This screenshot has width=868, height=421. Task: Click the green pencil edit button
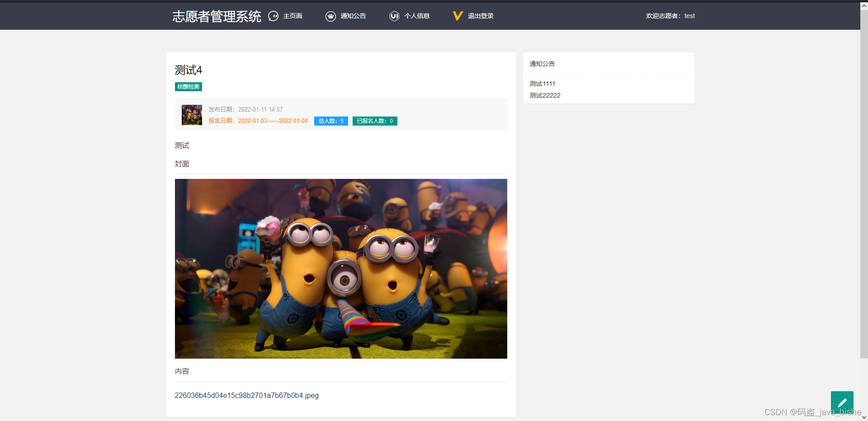(x=842, y=402)
